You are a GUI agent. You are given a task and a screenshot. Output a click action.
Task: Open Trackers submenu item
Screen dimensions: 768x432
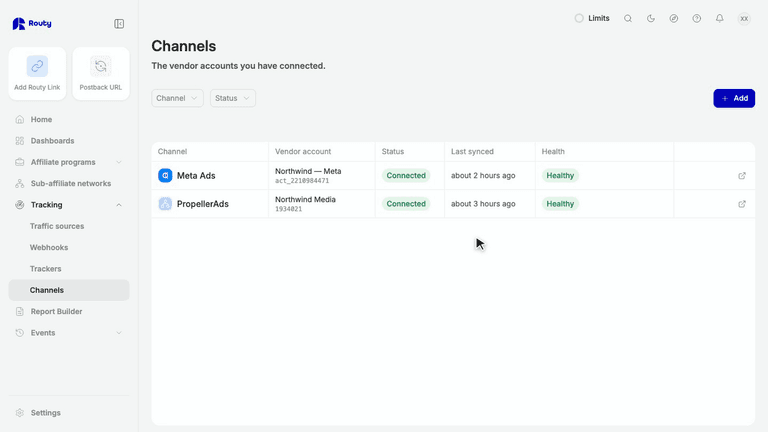(x=46, y=269)
